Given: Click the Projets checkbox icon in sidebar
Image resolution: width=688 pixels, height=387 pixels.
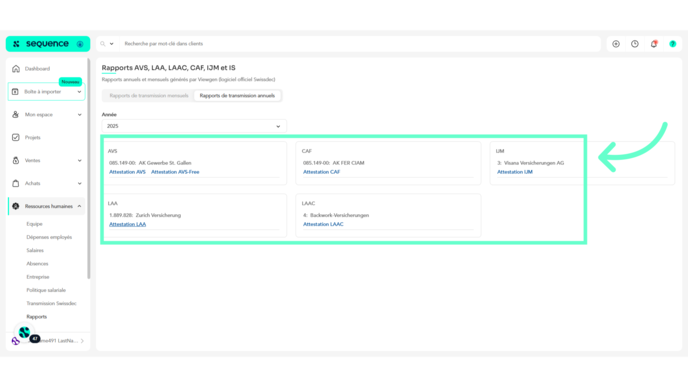Looking at the screenshot, I should tap(16, 137).
